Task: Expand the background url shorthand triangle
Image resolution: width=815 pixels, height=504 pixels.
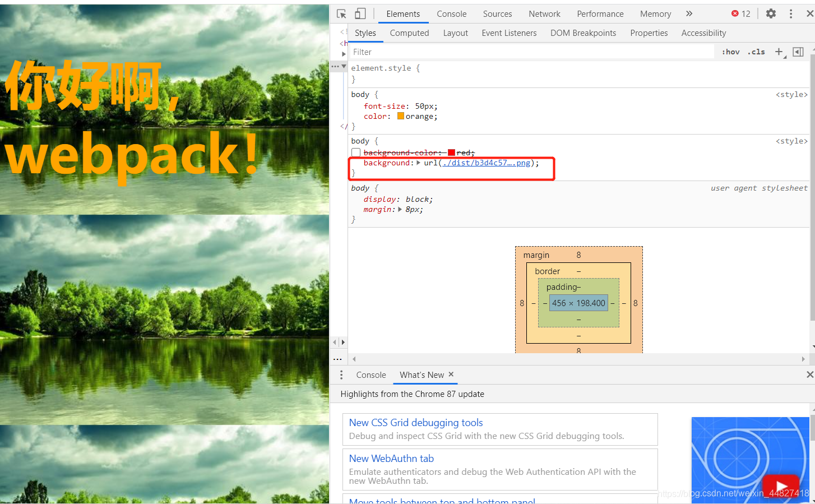Action: tap(418, 163)
